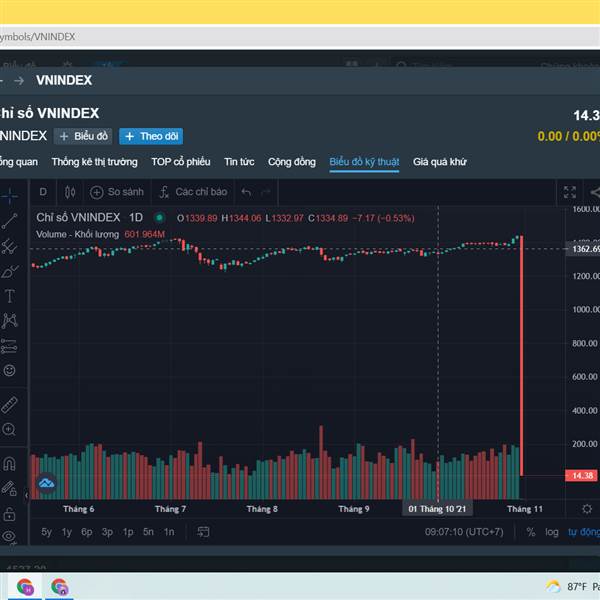Select the pitchfork drawing tool

click(9, 246)
